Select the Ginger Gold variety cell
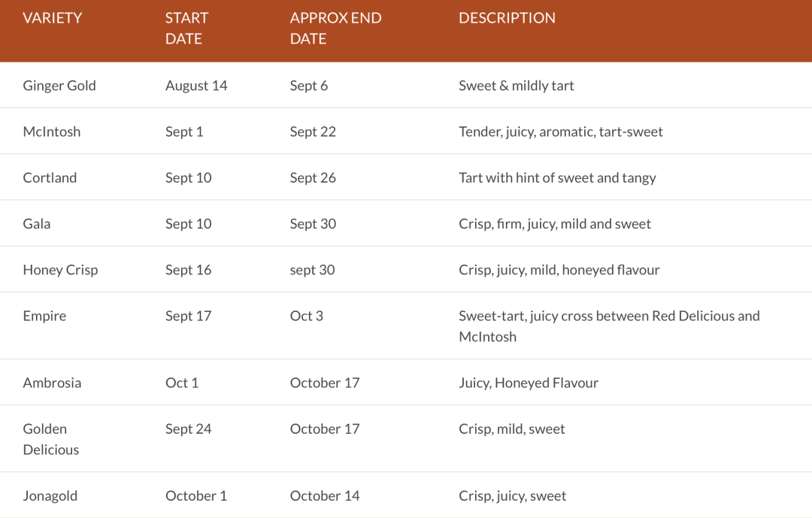Image resolution: width=812 pixels, height=518 pixels. click(x=59, y=86)
